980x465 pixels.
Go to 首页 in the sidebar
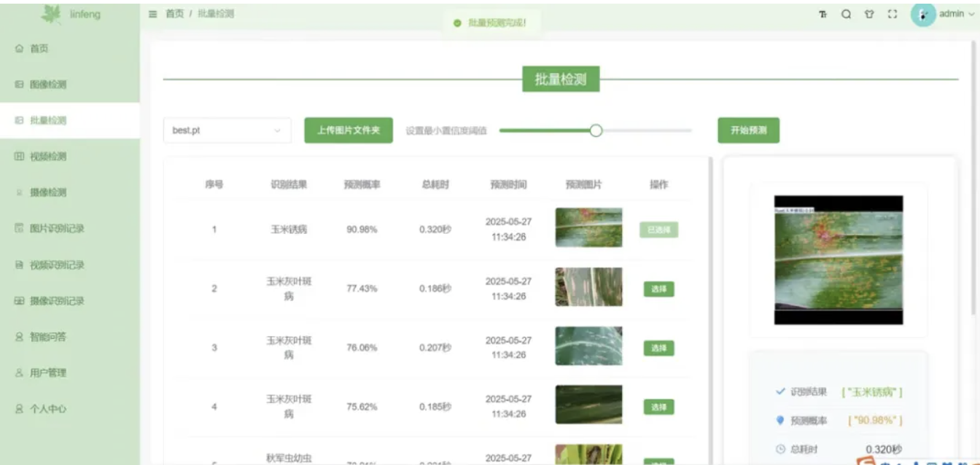(70, 49)
